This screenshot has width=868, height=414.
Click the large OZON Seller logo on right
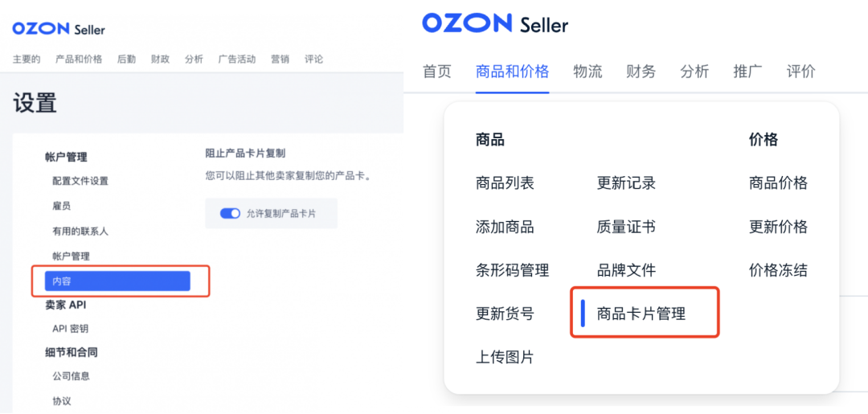click(x=495, y=24)
